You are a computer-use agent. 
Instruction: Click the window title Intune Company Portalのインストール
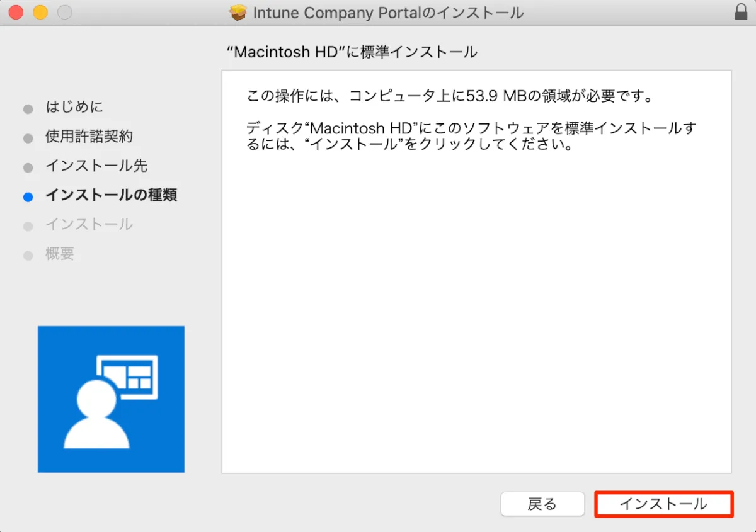coord(388,13)
